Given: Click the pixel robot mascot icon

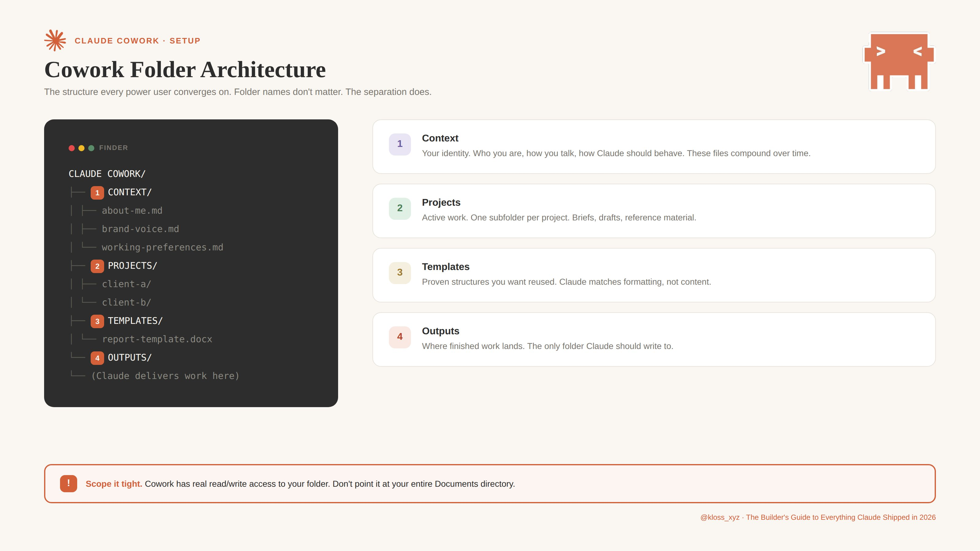Looking at the screenshot, I should tap(899, 61).
